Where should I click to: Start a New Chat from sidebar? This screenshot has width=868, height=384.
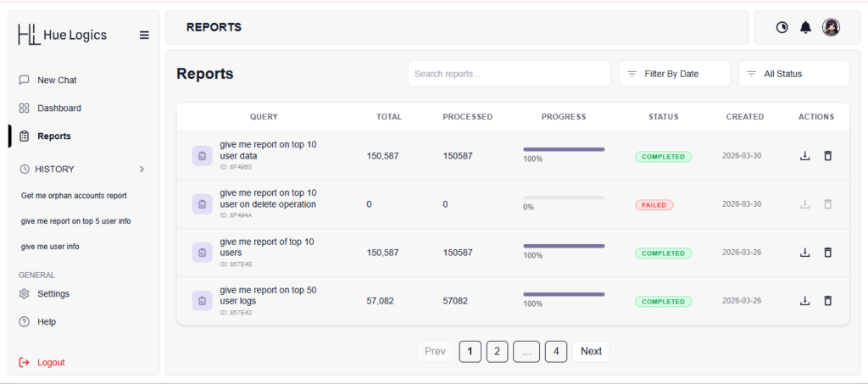click(x=57, y=80)
